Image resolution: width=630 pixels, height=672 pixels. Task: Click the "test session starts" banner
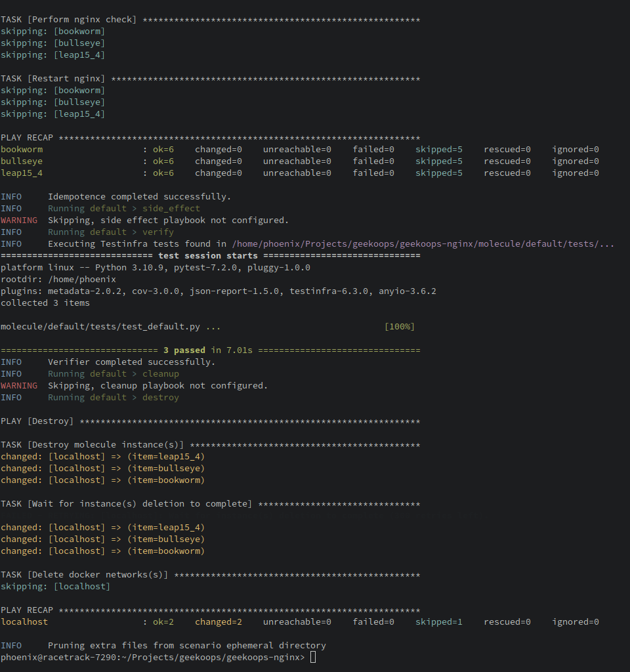207,256
